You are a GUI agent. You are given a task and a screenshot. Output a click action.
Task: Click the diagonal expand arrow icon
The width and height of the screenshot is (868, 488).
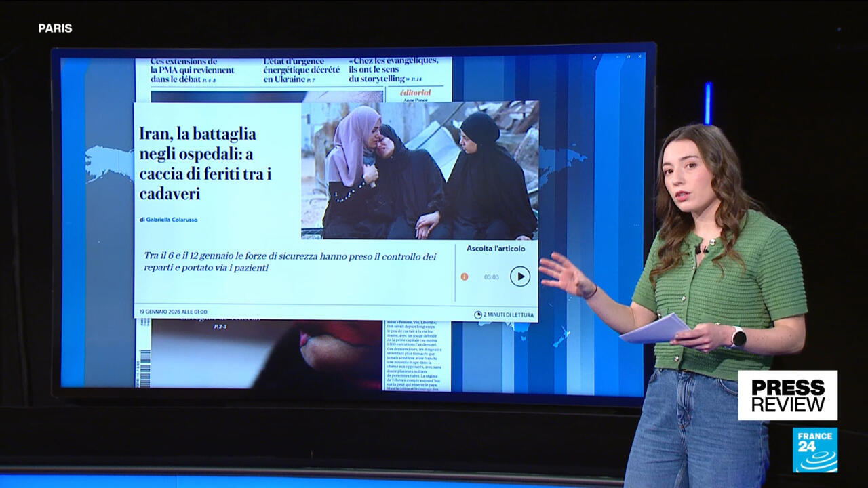pos(595,58)
